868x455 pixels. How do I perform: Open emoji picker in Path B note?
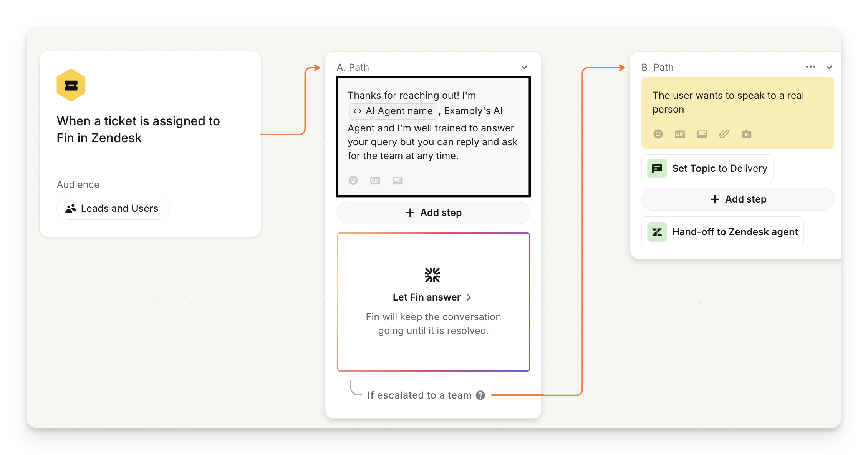[x=658, y=134]
